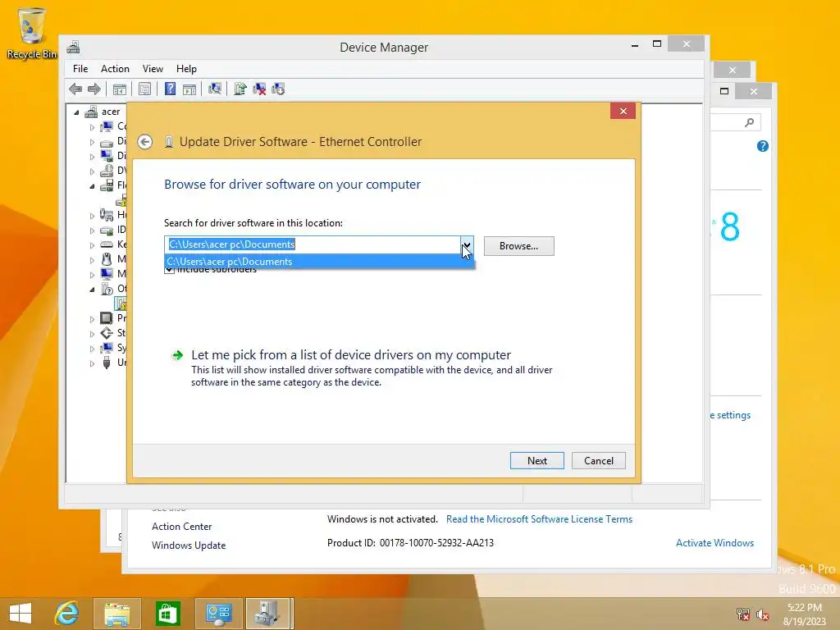Click the driver location path text field
This screenshot has width=840, height=630.
[x=313, y=244]
